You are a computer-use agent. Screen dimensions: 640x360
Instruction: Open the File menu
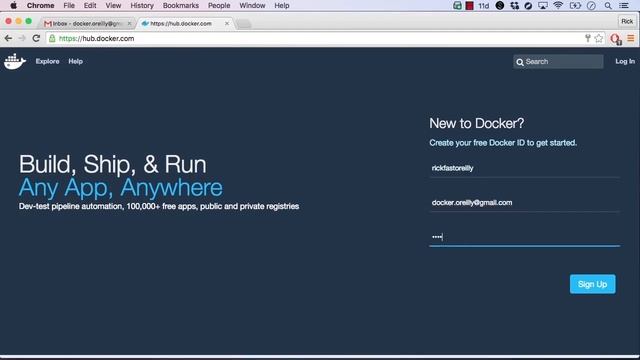[x=69, y=6]
